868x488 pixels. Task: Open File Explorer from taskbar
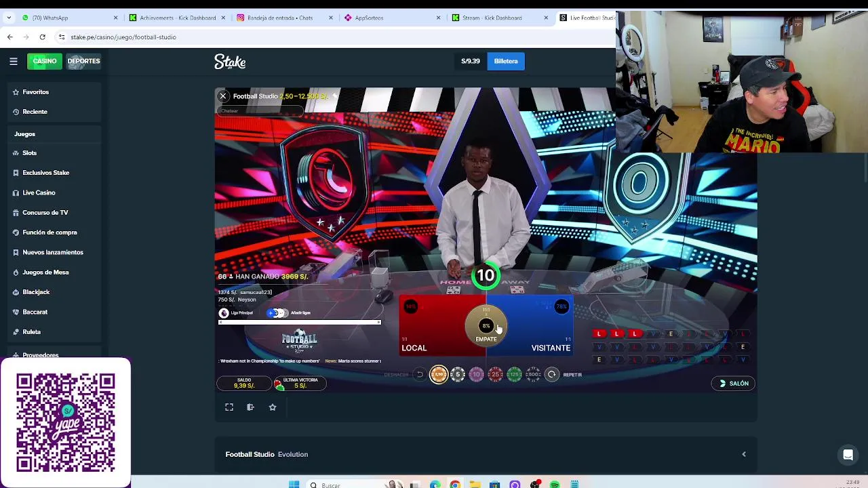pos(475,485)
